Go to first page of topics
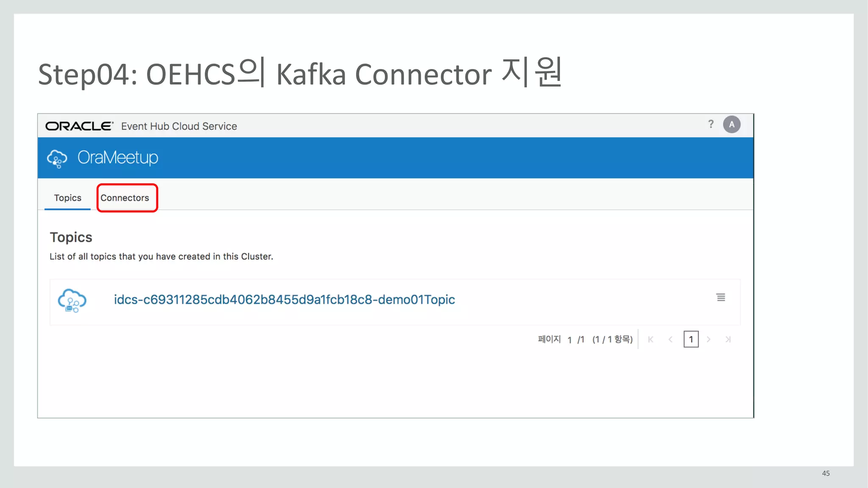This screenshot has width=868, height=488. tap(651, 339)
